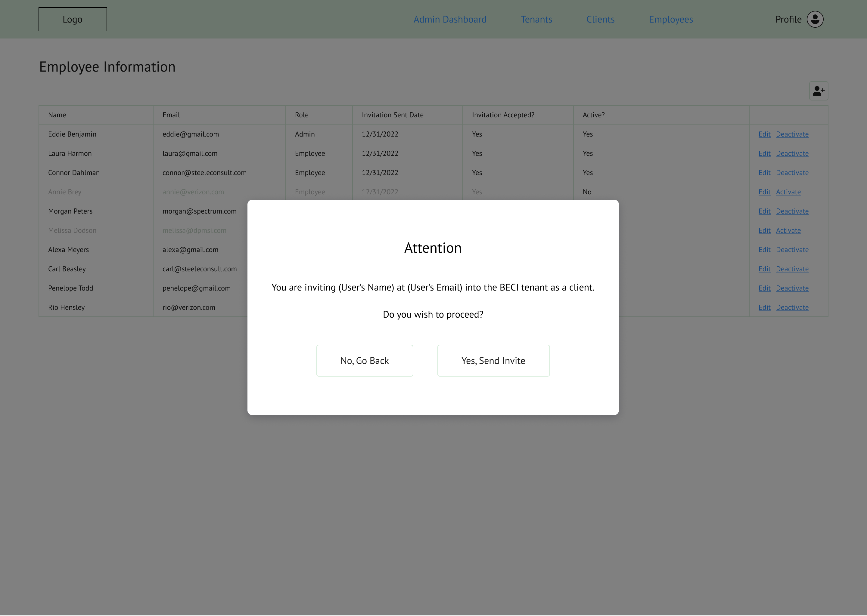The height and width of the screenshot is (616, 867).
Task: Open the Clients nav item
Action: tap(600, 19)
